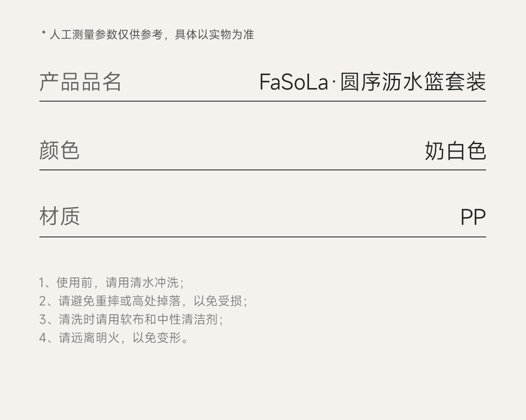Viewport: 526px width, 420px height.
Task: Click the 材质 label
Action: (59, 216)
